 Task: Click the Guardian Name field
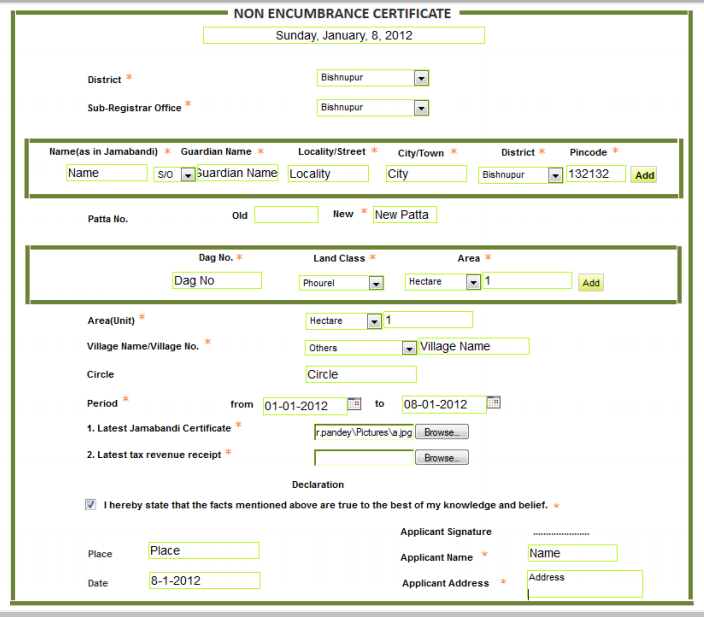pyautogui.click(x=238, y=173)
